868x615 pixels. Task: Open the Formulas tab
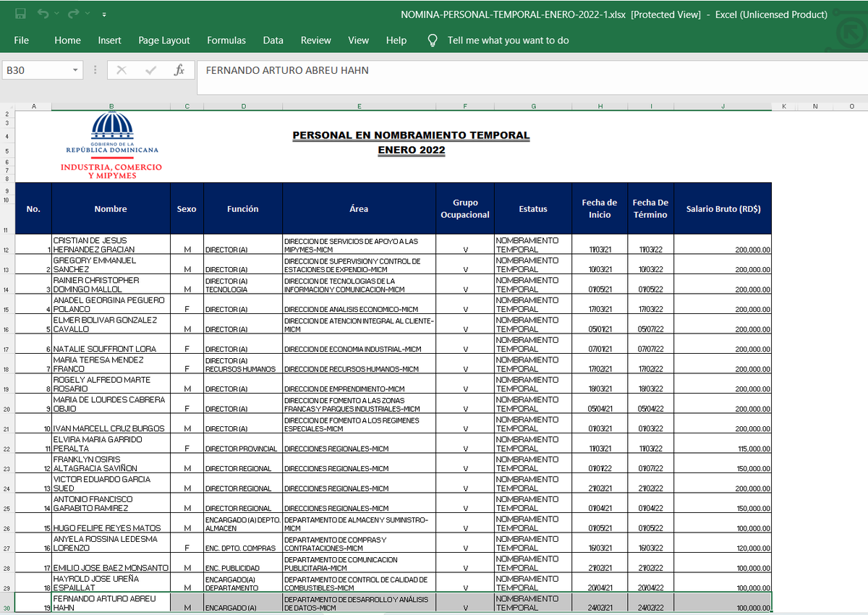226,41
